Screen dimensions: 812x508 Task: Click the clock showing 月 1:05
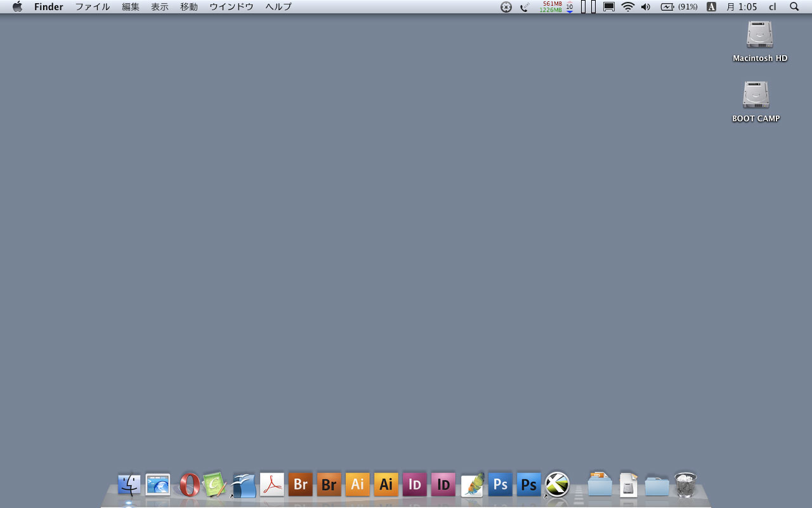pos(742,7)
